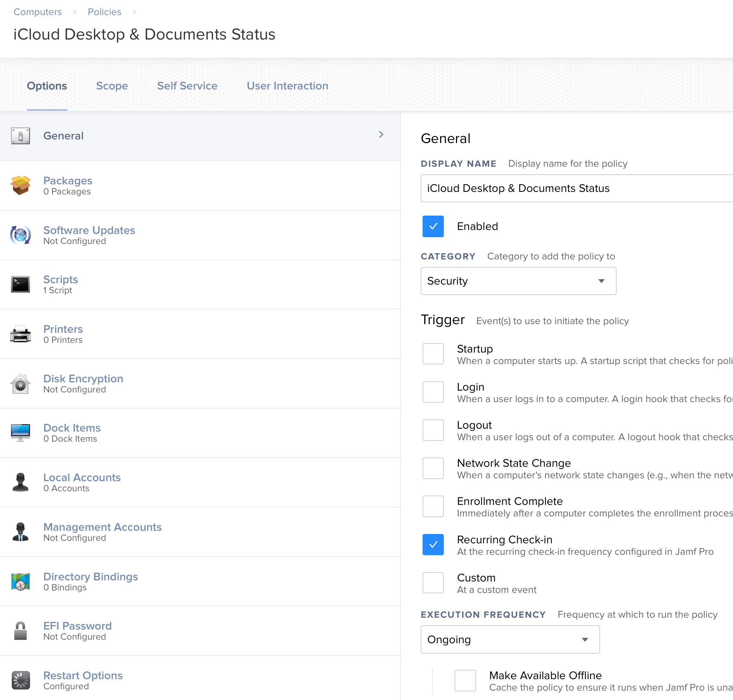733x700 pixels.
Task: Click the Directory Bindings map icon
Action: (20, 582)
